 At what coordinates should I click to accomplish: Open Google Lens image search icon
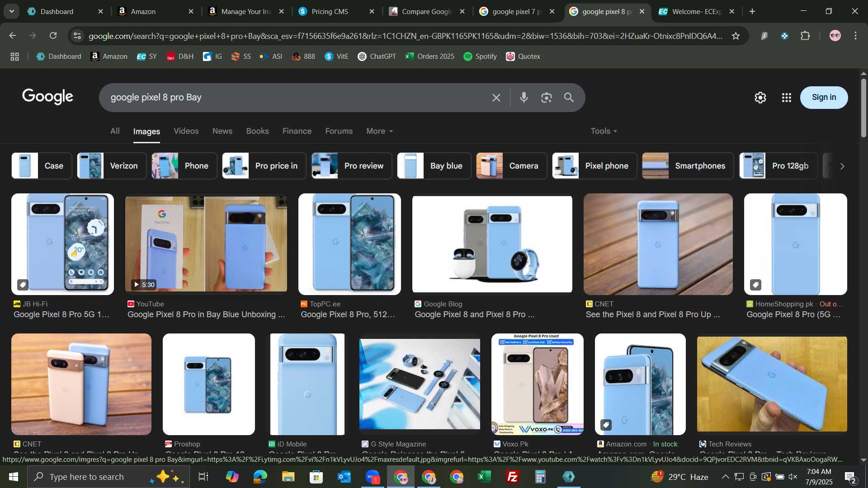(546, 97)
